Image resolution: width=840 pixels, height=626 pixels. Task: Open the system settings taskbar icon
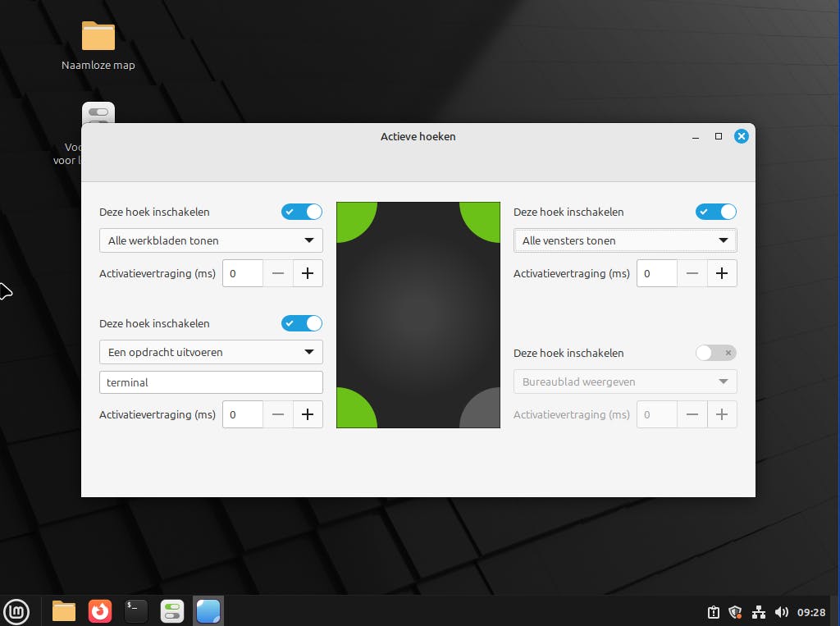(x=172, y=611)
